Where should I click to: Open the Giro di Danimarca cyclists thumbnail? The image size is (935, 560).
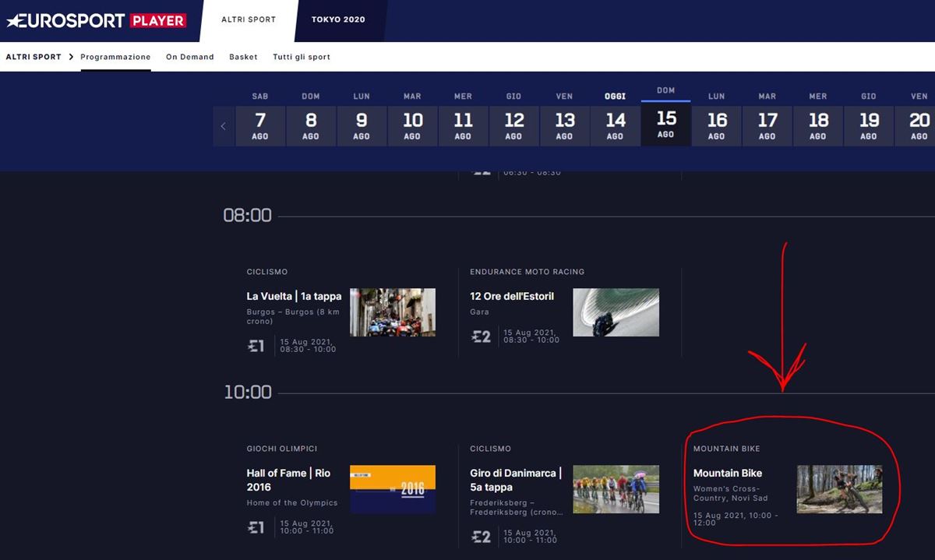616,489
